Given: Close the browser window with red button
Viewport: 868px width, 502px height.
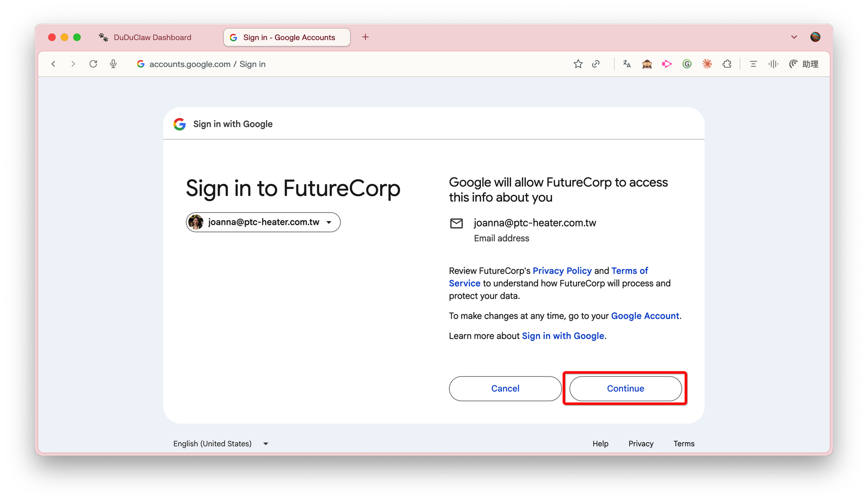Looking at the screenshot, I should point(52,37).
